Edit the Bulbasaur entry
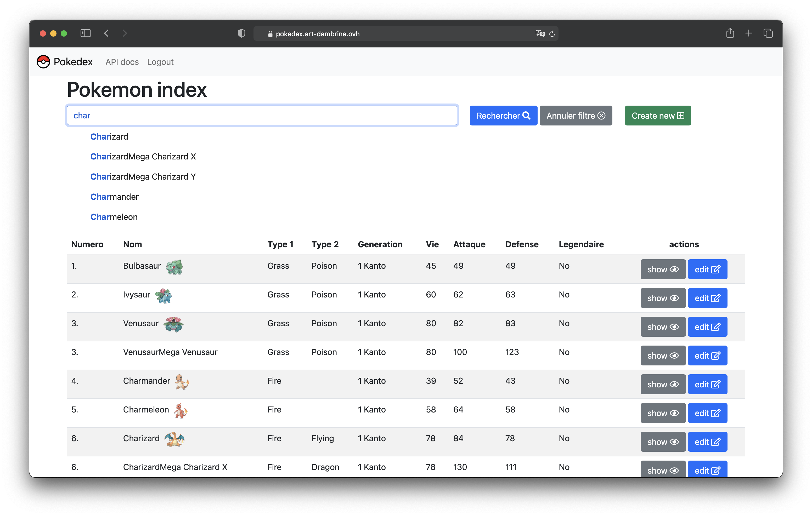This screenshot has height=516, width=812. pos(707,269)
